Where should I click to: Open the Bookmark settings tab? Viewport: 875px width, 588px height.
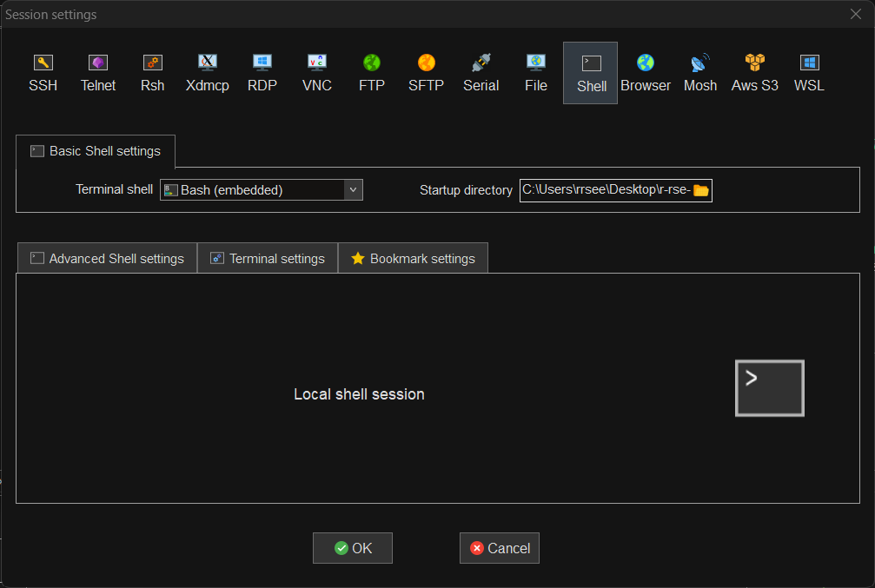(x=413, y=258)
